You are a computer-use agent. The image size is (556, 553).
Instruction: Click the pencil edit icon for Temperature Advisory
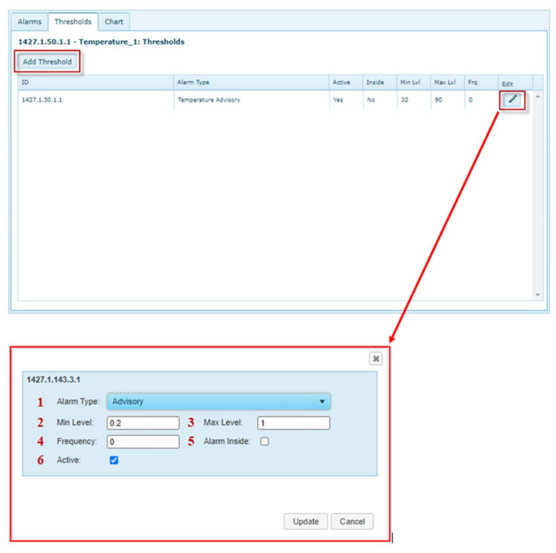(512, 100)
